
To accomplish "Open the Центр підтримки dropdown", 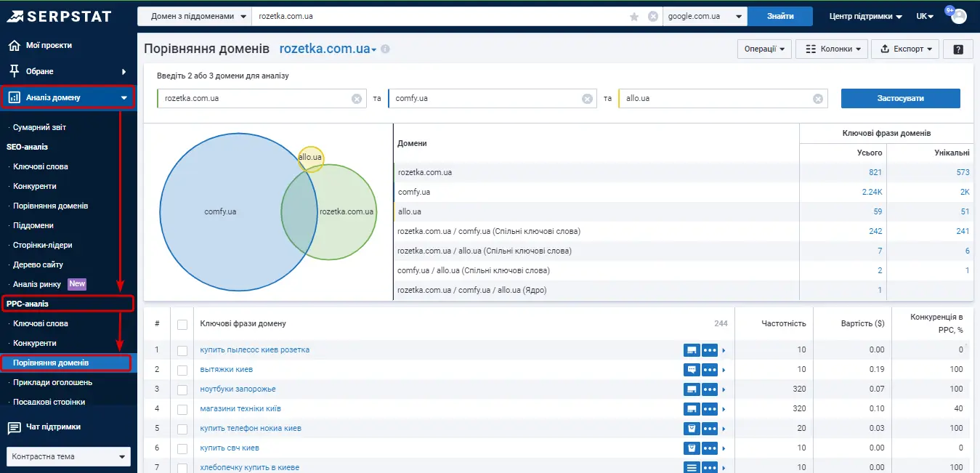I will click(865, 16).
